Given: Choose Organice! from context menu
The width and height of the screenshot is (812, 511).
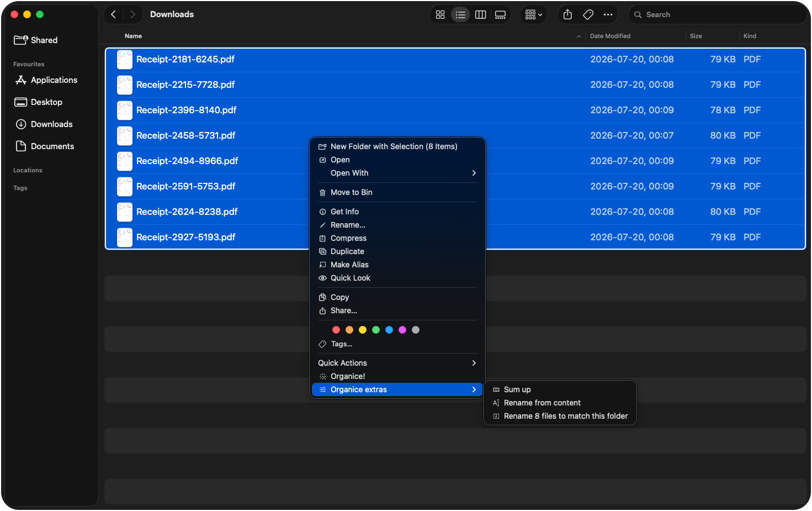Looking at the screenshot, I should click(x=397, y=376).
